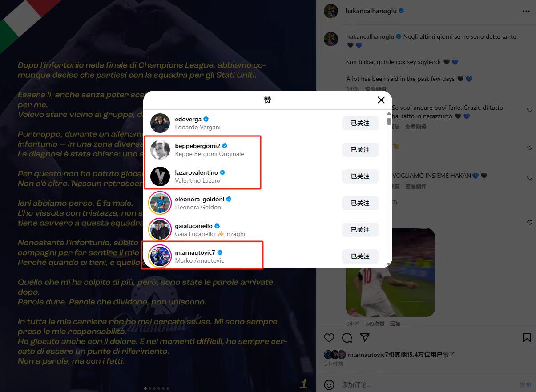Toggle following button for edoverga
This screenshot has width=536, height=392.
click(x=360, y=123)
